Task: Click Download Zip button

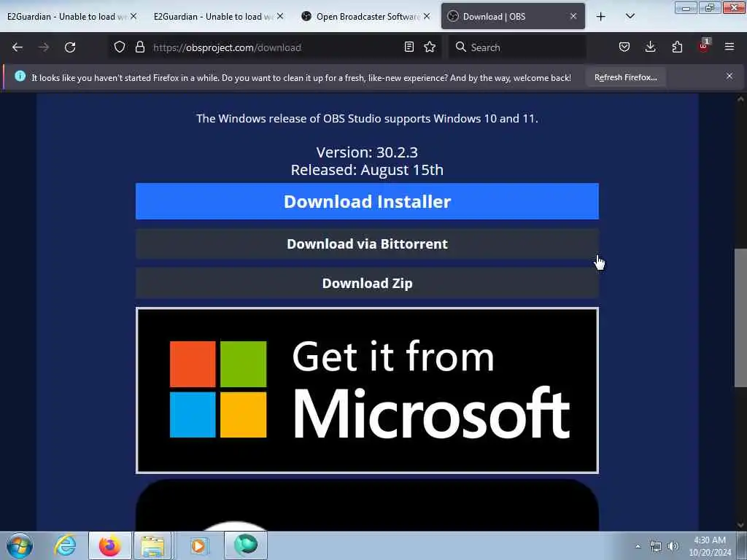Action: point(367,284)
